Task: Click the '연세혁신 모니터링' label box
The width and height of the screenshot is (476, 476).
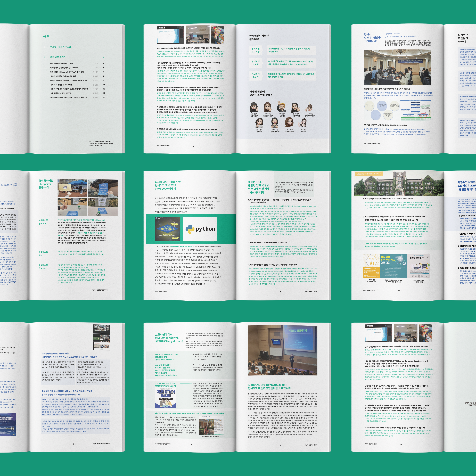Action: (x=256, y=50)
